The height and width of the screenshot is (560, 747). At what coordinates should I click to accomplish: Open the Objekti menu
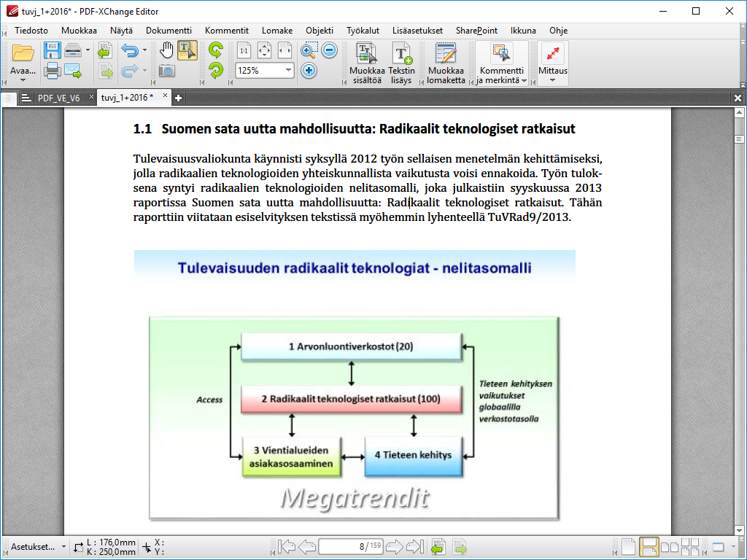(320, 31)
